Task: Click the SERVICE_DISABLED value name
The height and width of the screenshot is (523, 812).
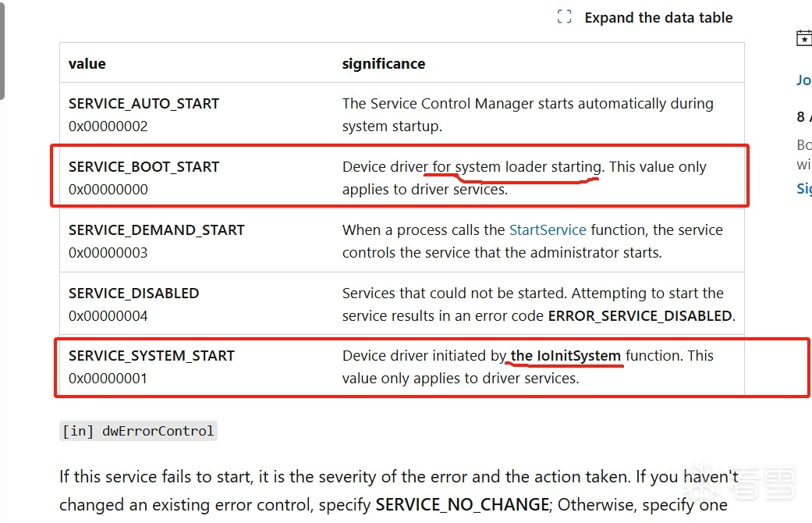Action: pyautogui.click(x=133, y=294)
